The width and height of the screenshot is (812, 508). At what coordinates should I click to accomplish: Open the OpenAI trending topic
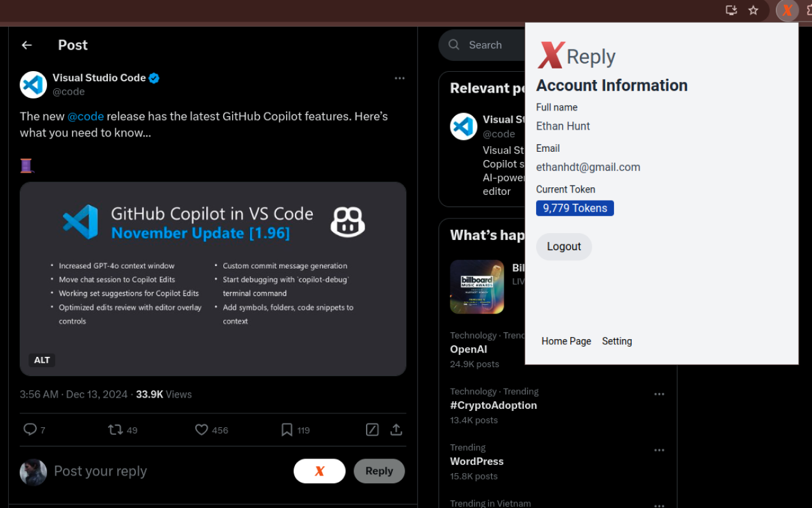coord(469,349)
